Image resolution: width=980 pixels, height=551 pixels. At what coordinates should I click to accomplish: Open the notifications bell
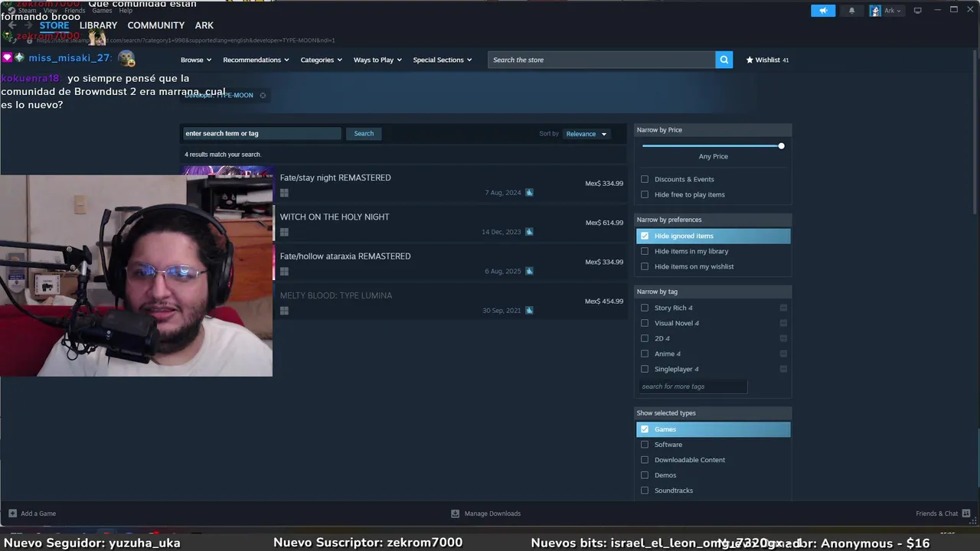tap(851, 11)
